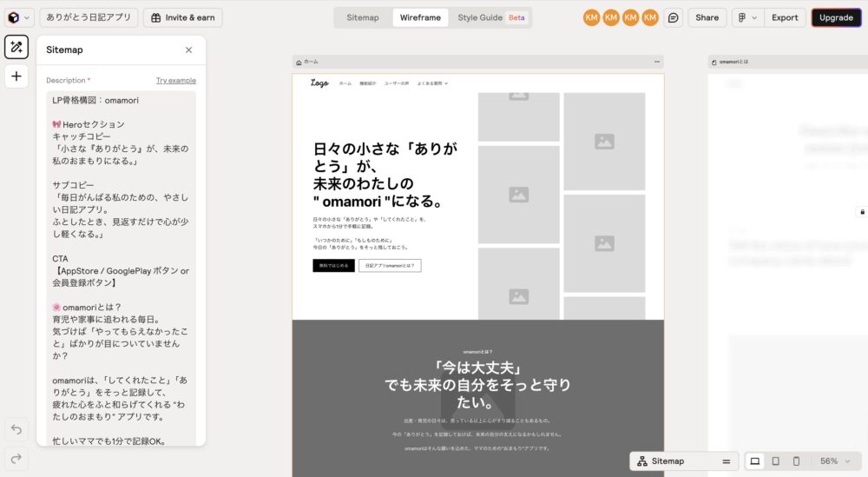The width and height of the screenshot is (868, 477).
Task: Click the home icon on the ホーム frame header
Action: (x=299, y=63)
